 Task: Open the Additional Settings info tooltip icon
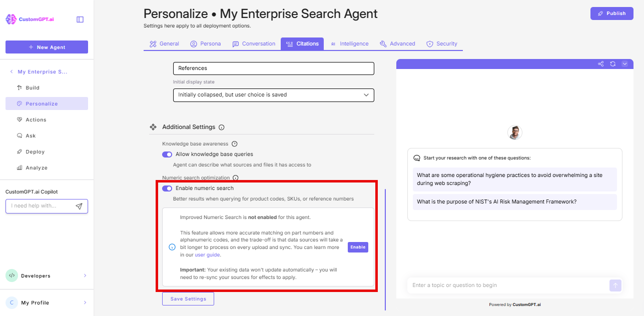click(x=221, y=127)
